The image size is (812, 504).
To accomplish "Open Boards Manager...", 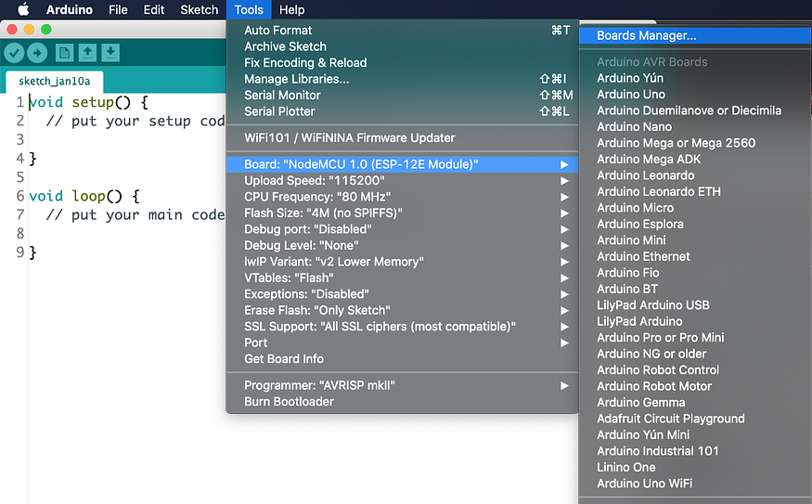I will pyautogui.click(x=695, y=35).
